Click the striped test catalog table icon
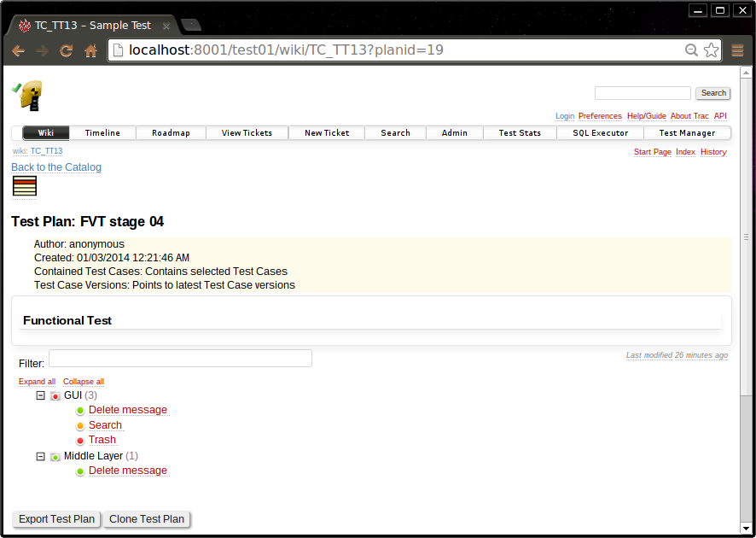 pyautogui.click(x=24, y=185)
